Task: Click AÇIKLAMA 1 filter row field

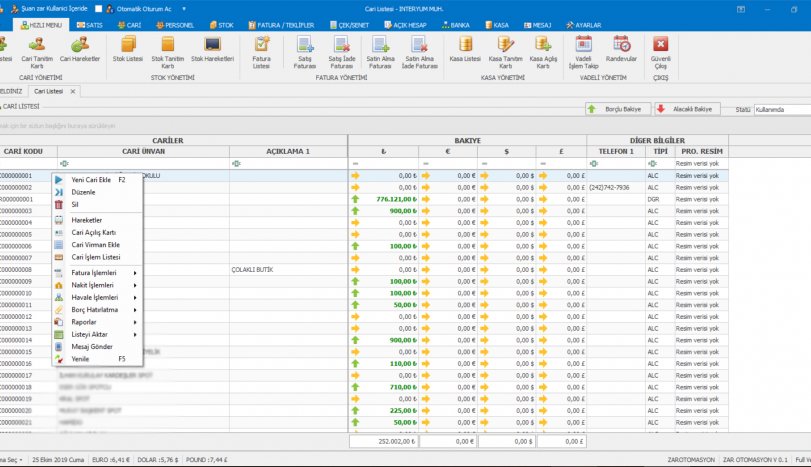Action: (288, 163)
